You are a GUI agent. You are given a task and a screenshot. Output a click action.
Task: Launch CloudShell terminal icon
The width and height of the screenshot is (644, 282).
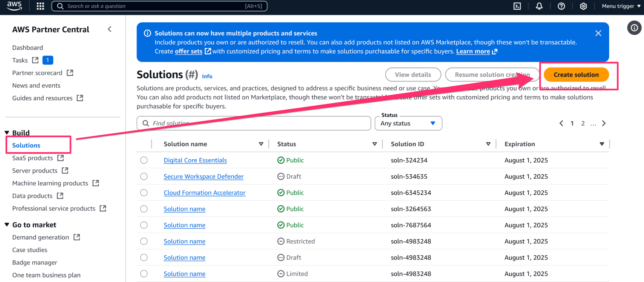tap(517, 6)
